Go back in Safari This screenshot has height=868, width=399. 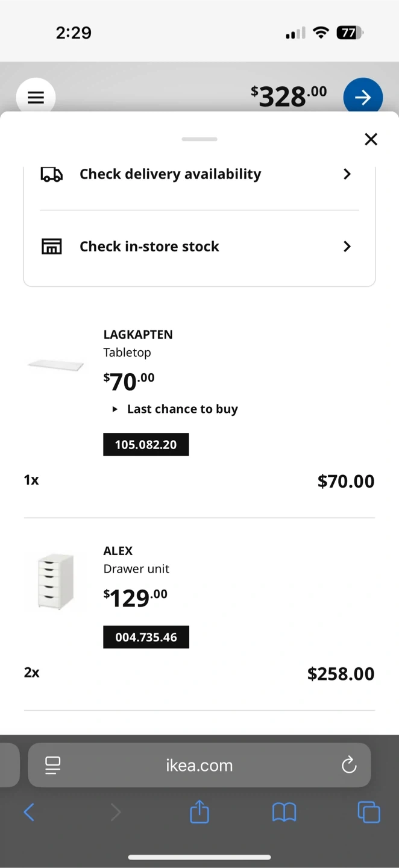tap(29, 813)
